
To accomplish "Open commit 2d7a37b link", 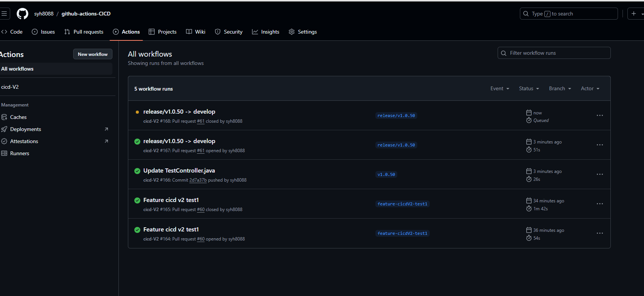I will tap(198, 180).
